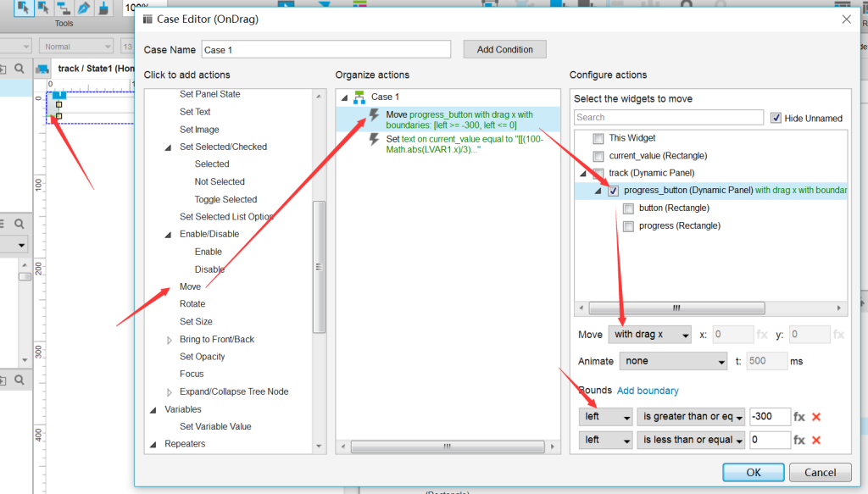This screenshot has width=868, height=494.
Task: Click the Add Condition button
Action: [x=505, y=49]
